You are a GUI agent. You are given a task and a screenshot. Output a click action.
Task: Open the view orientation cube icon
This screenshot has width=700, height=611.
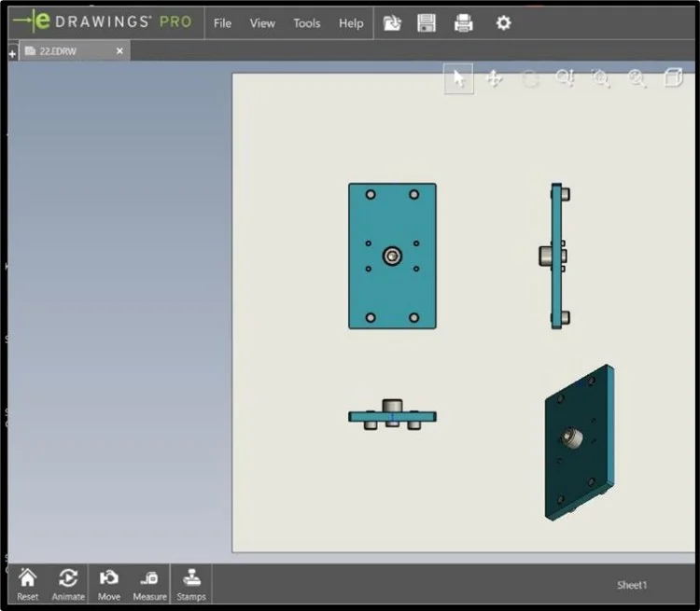(673, 77)
